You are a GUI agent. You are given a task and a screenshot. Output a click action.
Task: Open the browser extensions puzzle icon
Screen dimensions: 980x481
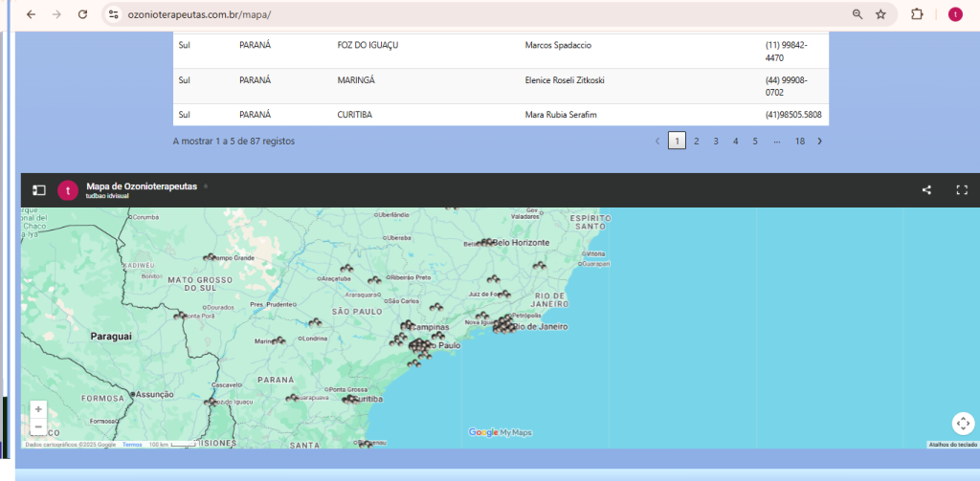click(x=917, y=14)
